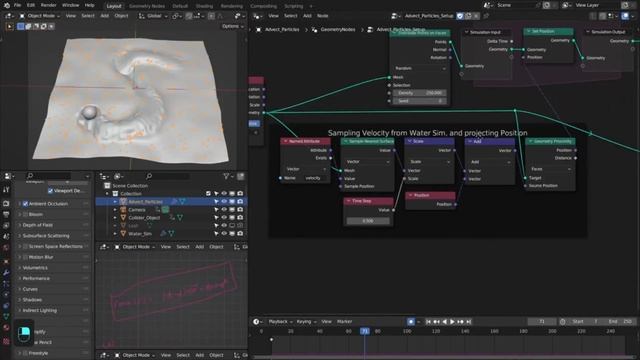Open Vector type dropdown in Named Attribute node
640x360 pixels.
[x=306, y=169]
